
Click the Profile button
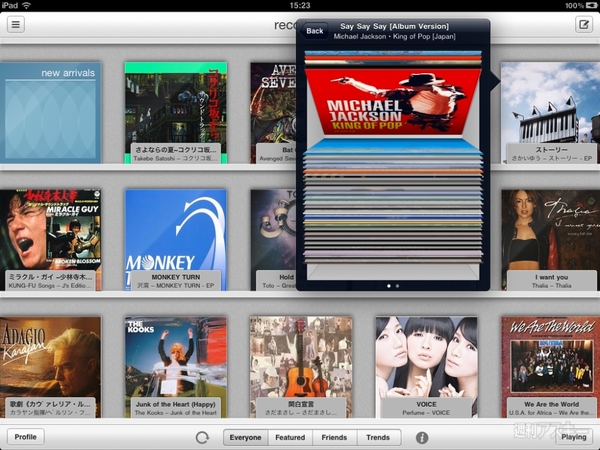(x=26, y=437)
